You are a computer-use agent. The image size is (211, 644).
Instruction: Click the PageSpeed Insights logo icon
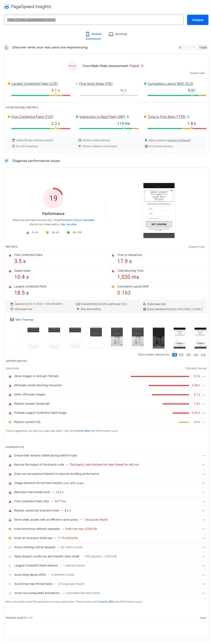tap(7, 7)
